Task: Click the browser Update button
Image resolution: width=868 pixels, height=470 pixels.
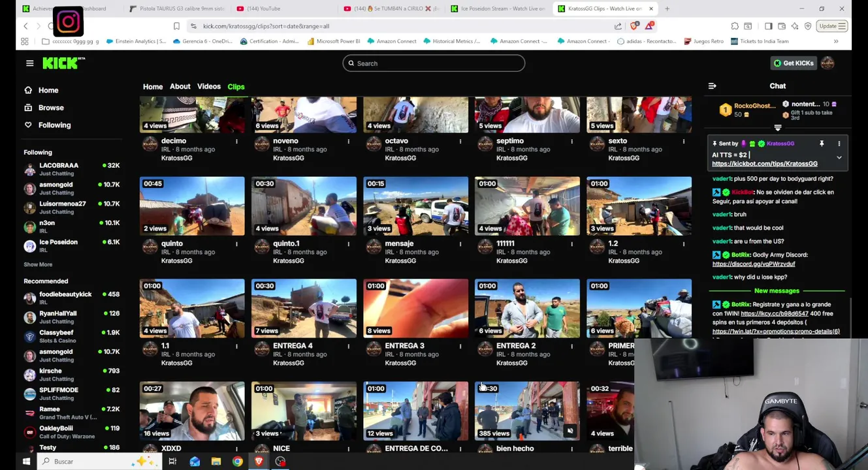Action: pyautogui.click(x=832, y=26)
